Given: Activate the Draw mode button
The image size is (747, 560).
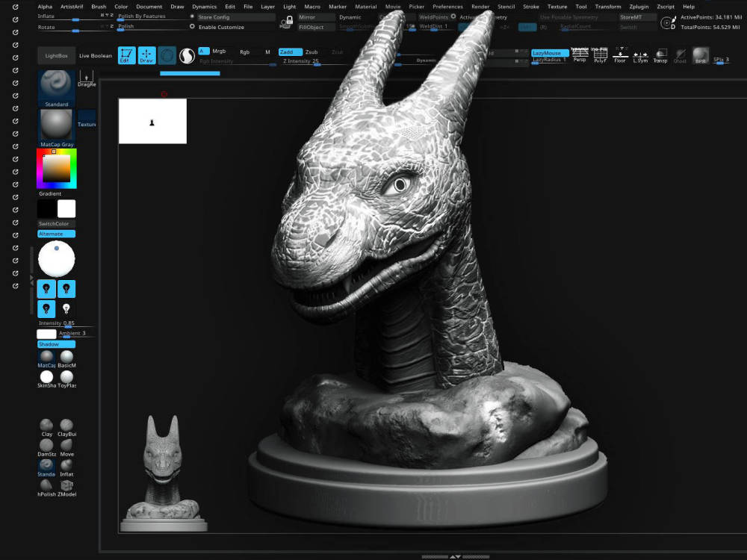Looking at the screenshot, I should click(x=146, y=55).
